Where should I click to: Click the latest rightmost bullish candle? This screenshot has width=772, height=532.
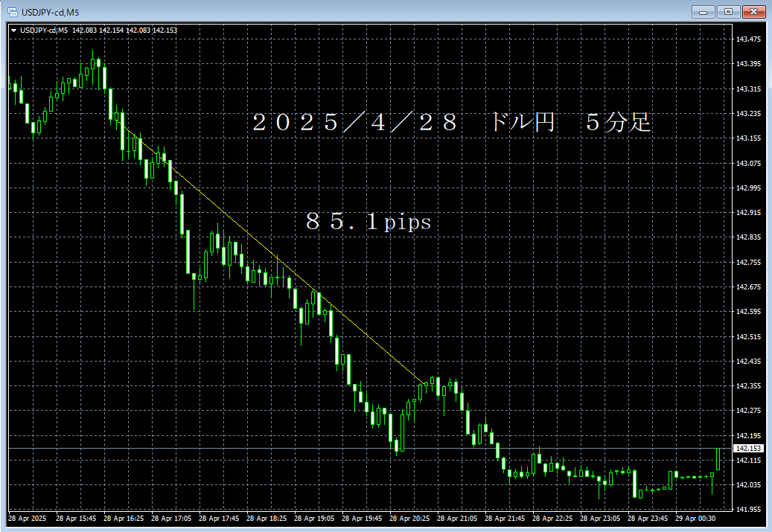click(x=718, y=458)
